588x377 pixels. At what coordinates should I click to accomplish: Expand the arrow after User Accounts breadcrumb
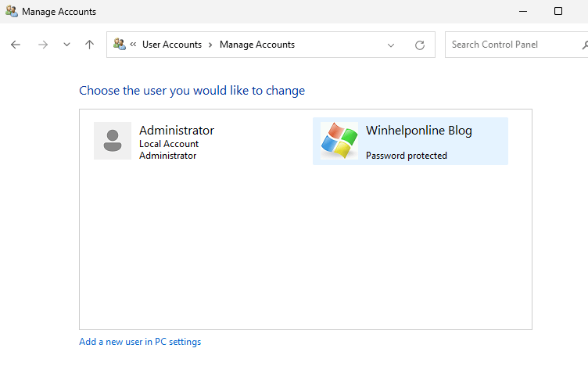click(x=210, y=45)
